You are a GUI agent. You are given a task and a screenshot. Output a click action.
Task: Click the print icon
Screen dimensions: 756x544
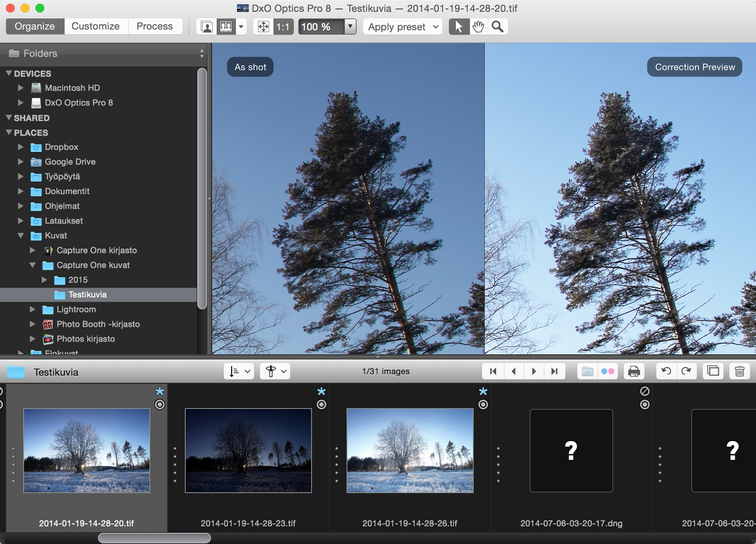[634, 372]
